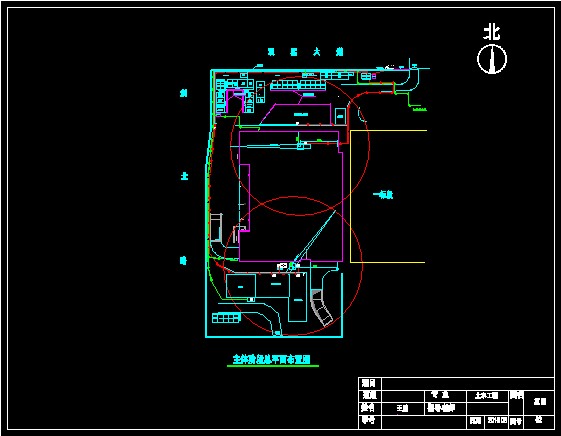Click the diagonal cyan crane boom line

point(314,236)
